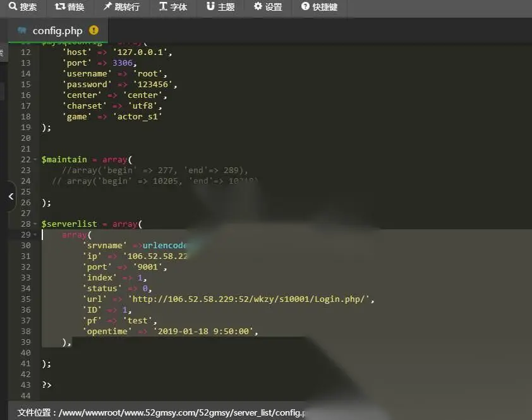Click the '106.52.58.22' ip value on line 31

tap(155, 256)
